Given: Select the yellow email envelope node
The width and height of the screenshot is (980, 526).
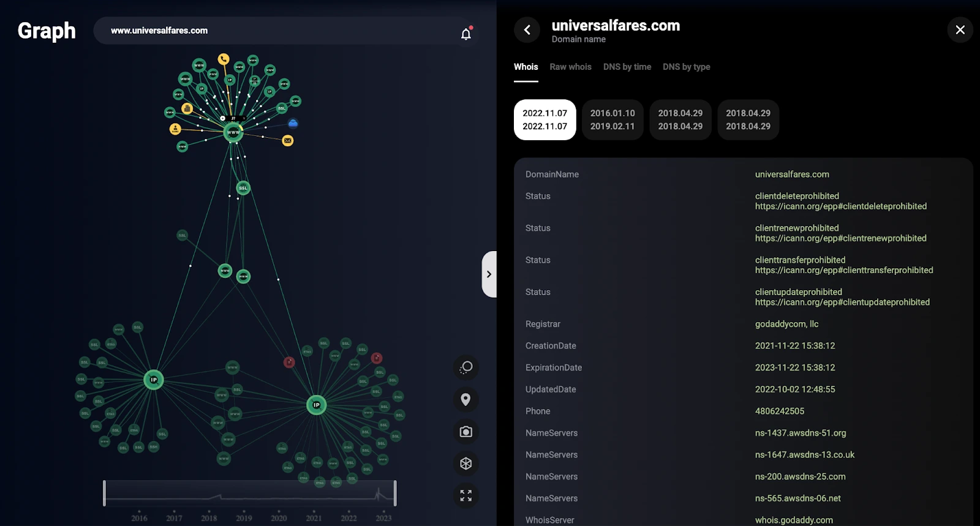Looking at the screenshot, I should tap(288, 141).
